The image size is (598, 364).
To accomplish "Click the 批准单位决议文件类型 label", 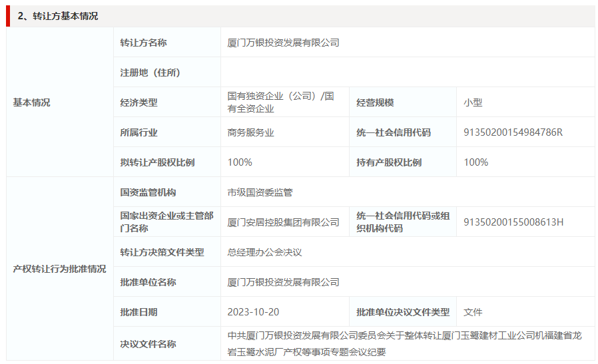I will 403,312.
